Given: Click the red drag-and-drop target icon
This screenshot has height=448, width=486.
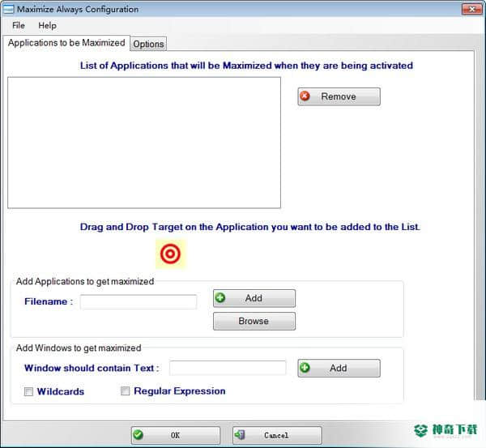Looking at the screenshot, I should [170, 254].
